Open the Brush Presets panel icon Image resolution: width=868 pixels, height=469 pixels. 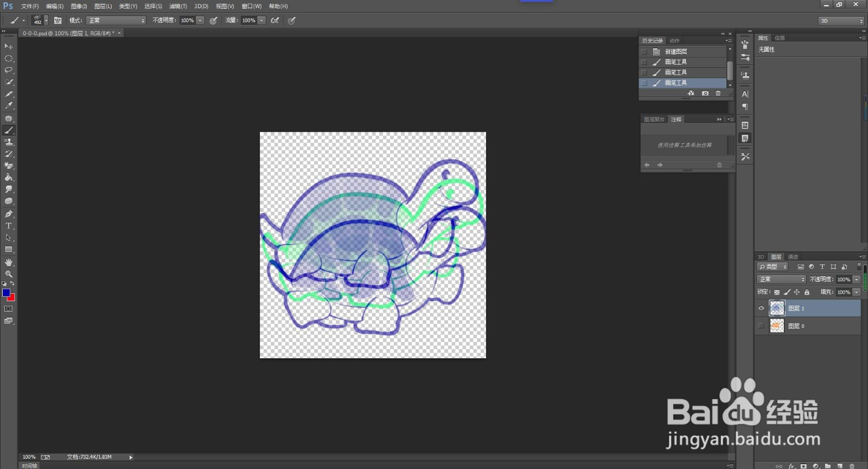click(x=745, y=57)
